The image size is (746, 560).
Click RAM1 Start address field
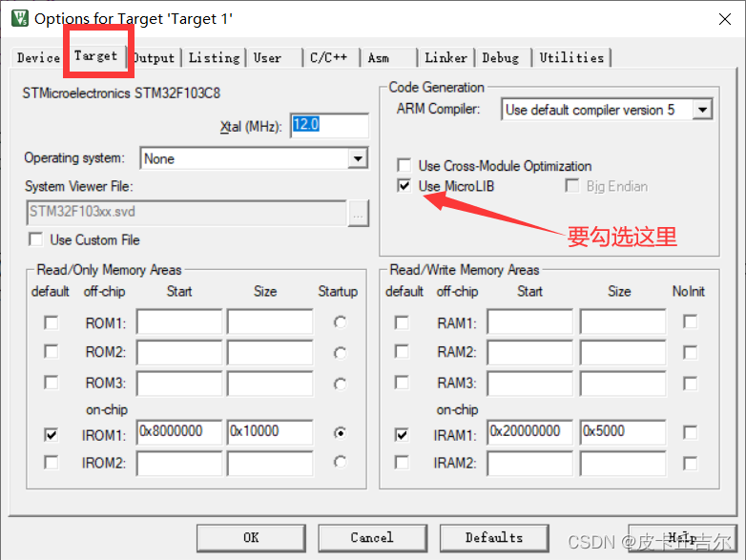tap(530, 321)
